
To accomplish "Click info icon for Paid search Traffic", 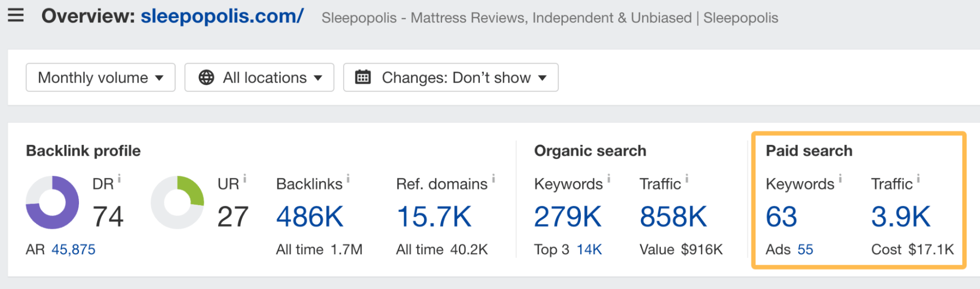I will (x=918, y=178).
